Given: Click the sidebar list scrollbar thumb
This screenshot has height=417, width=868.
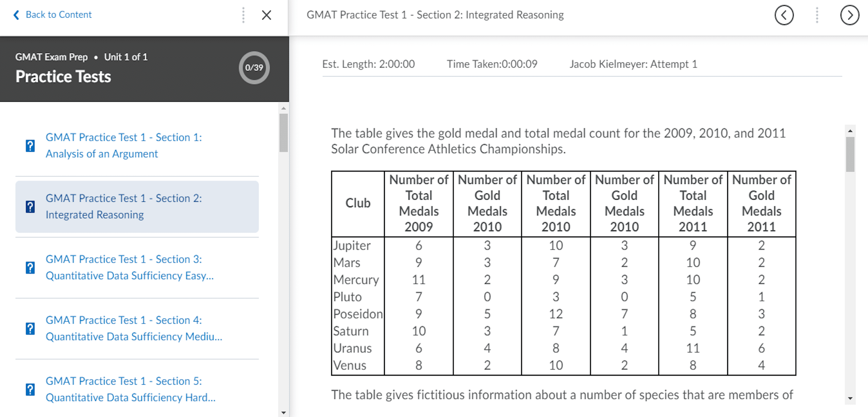Looking at the screenshot, I should click(x=283, y=133).
